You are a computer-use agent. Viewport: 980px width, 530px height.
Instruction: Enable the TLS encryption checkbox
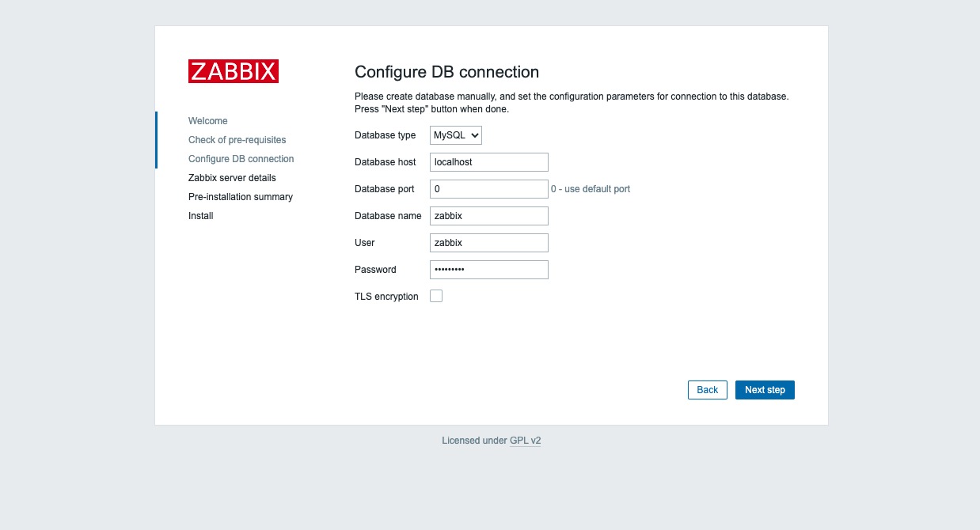(x=436, y=296)
